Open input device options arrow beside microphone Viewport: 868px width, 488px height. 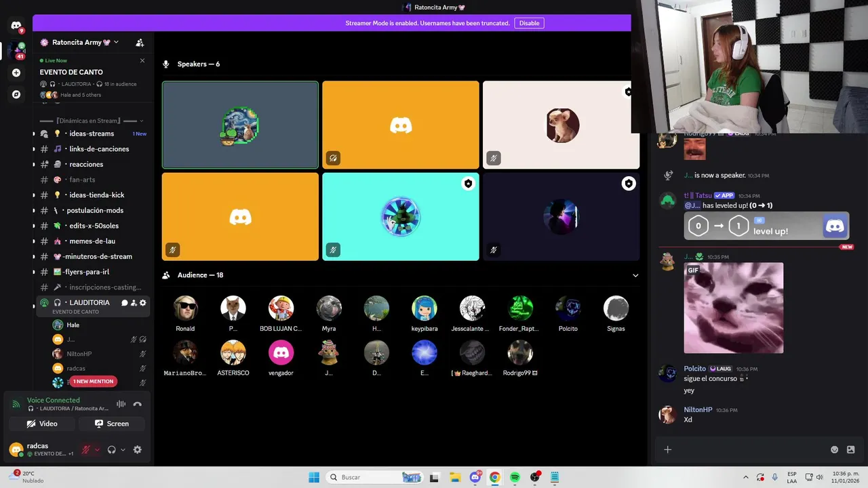coord(97,449)
